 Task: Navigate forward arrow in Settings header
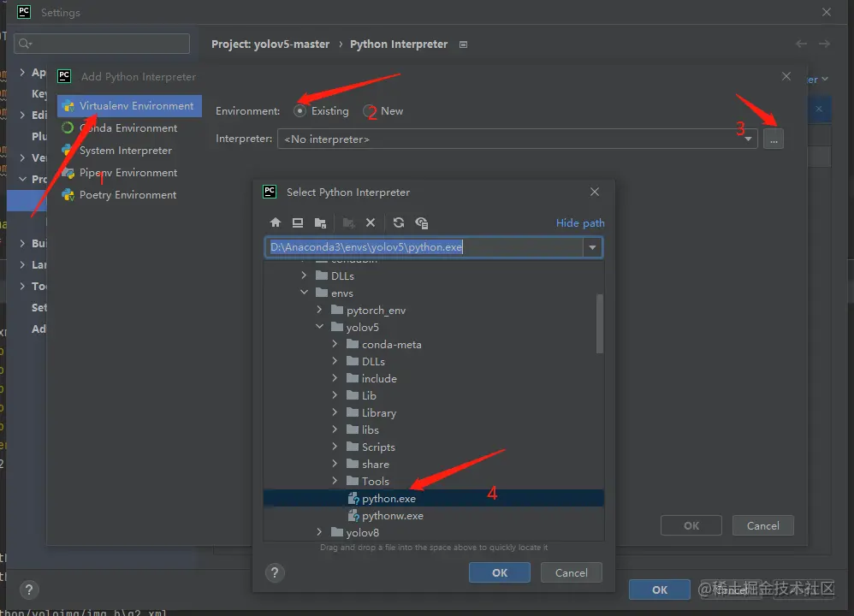(x=825, y=44)
